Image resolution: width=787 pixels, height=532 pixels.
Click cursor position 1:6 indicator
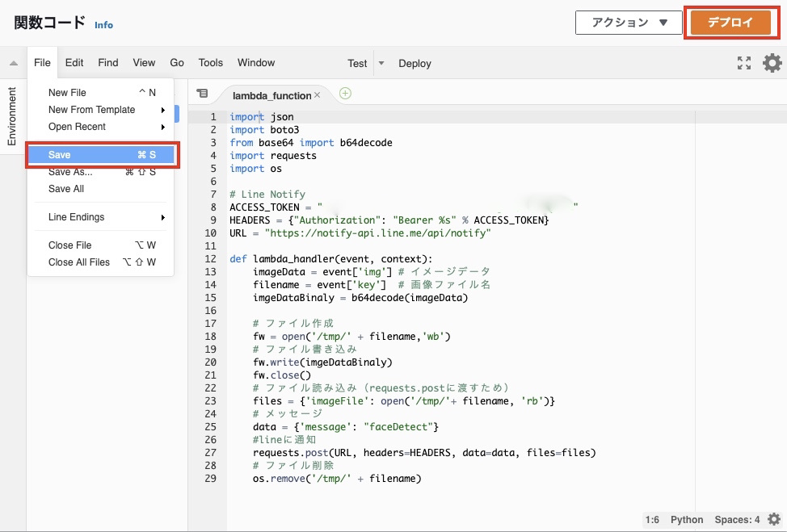click(x=652, y=520)
